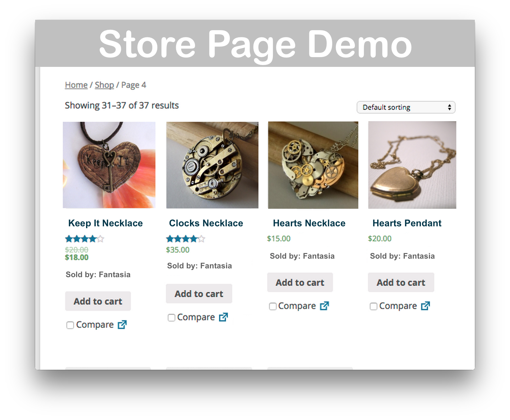This screenshot has width=510, height=420.
Task: Tick Compare checkbox for Hearts Necklace
Action: click(273, 306)
